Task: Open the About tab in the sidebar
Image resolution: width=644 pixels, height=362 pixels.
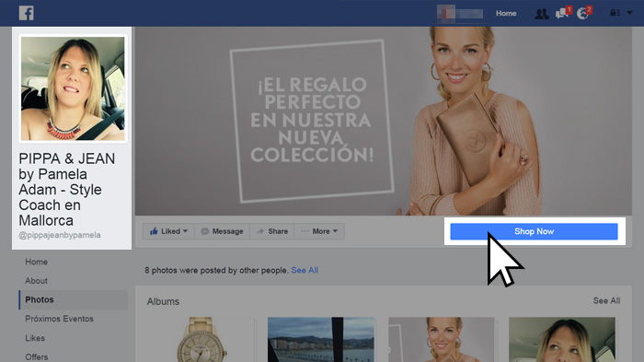Action: coord(36,281)
